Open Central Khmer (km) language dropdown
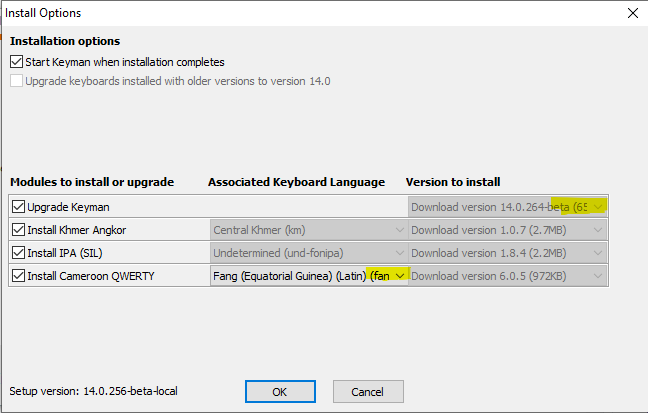The height and width of the screenshot is (413, 648). coord(309,230)
